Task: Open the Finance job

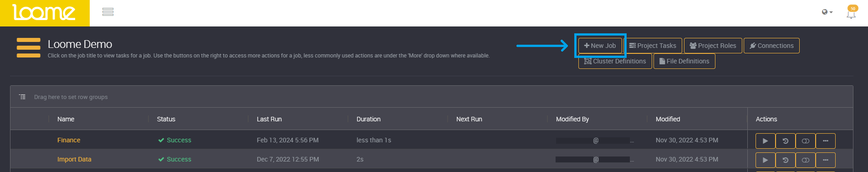Action: pyautogui.click(x=69, y=140)
